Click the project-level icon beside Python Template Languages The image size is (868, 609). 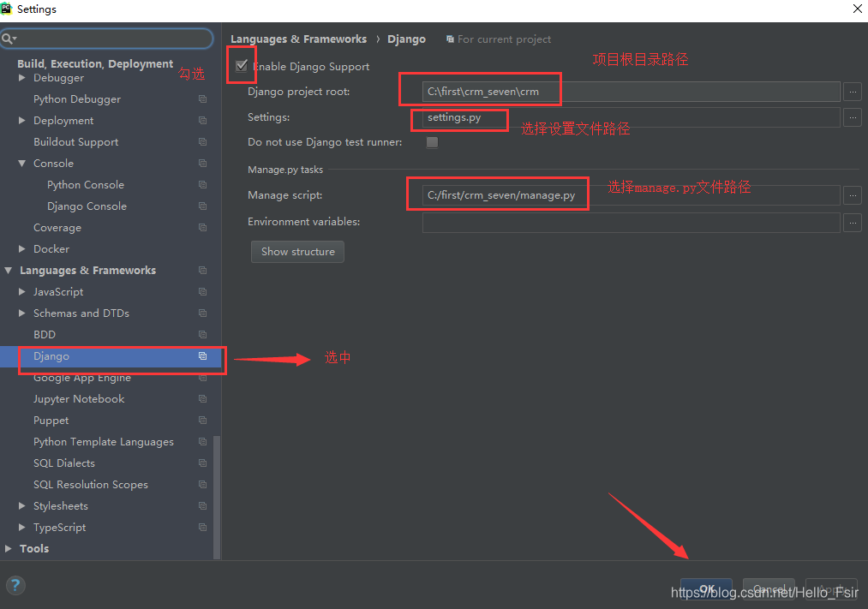tap(202, 442)
